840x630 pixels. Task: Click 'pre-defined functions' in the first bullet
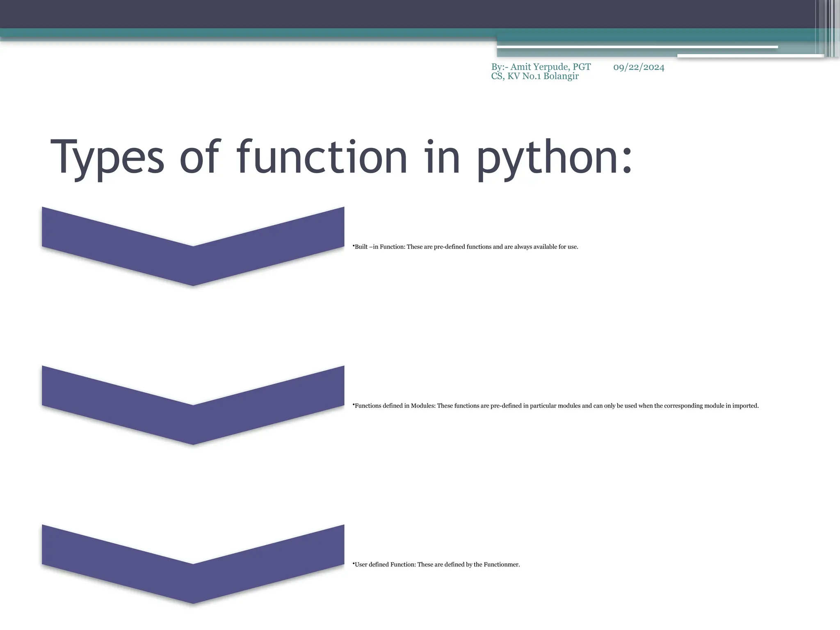tap(462, 247)
